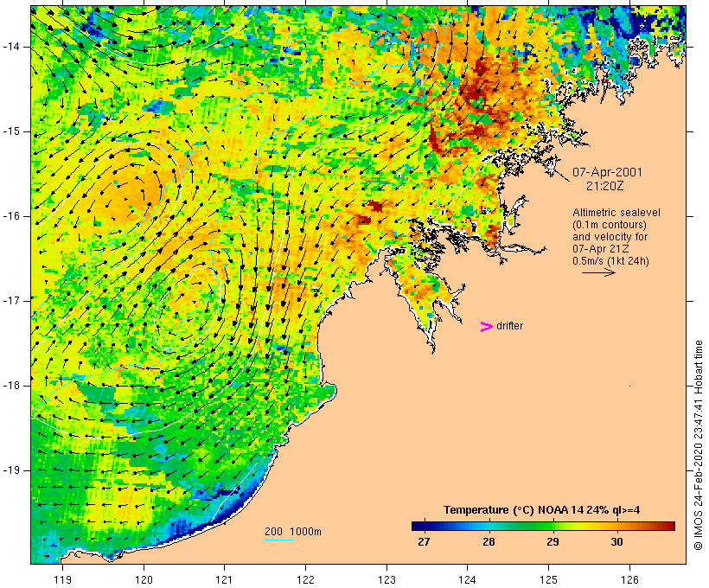
Task: Click the dark blue end of temperature colorbar
Action: coord(420,526)
